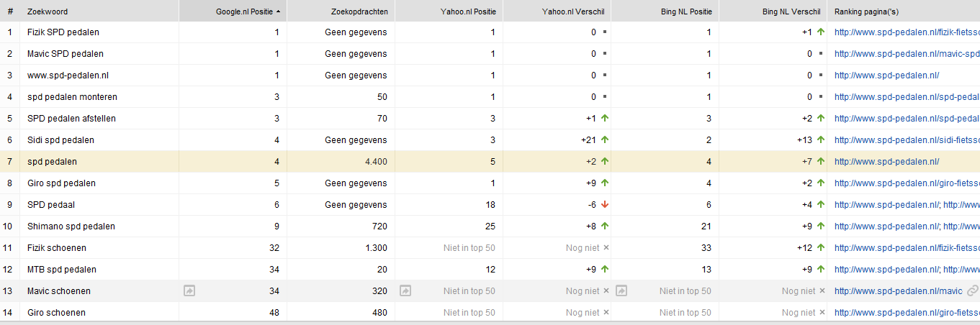Screen dimensions: 980x325
Task: Click Yahoo 'Nog niet' x icon for Giro schoenen
Action: [606, 313]
